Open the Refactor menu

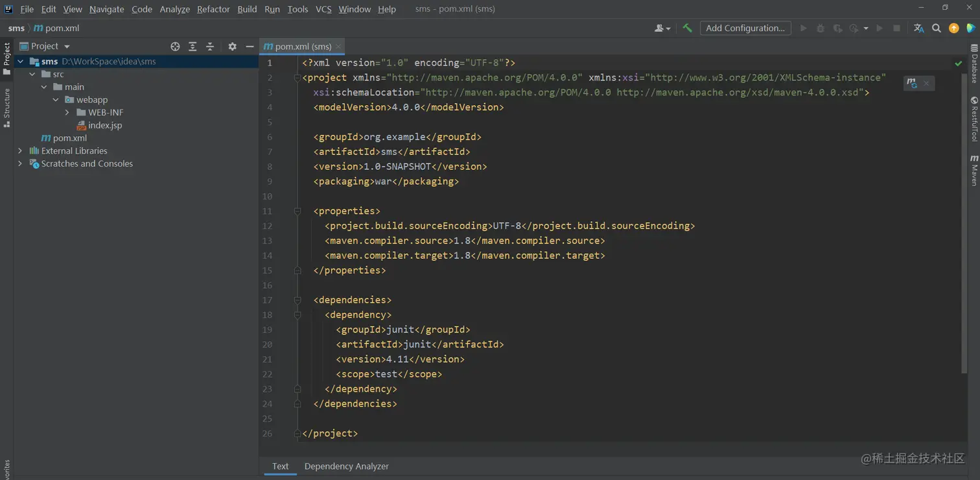click(213, 9)
